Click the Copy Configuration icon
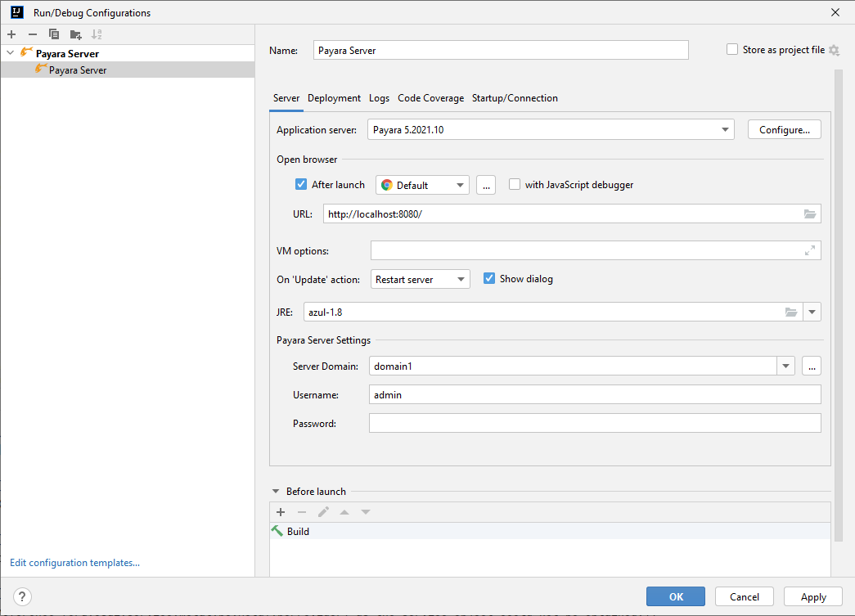The width and height of the screenshot is (855, 616). tap(54, 34)
